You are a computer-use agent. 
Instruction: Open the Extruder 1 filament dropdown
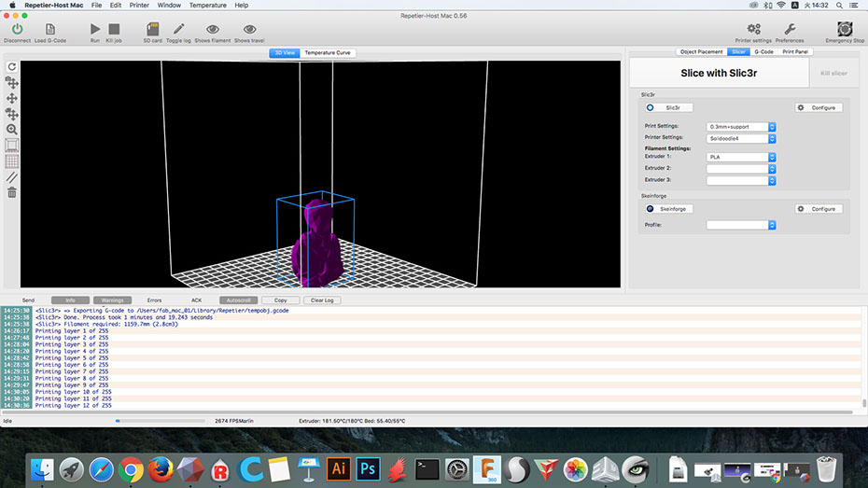741,157
